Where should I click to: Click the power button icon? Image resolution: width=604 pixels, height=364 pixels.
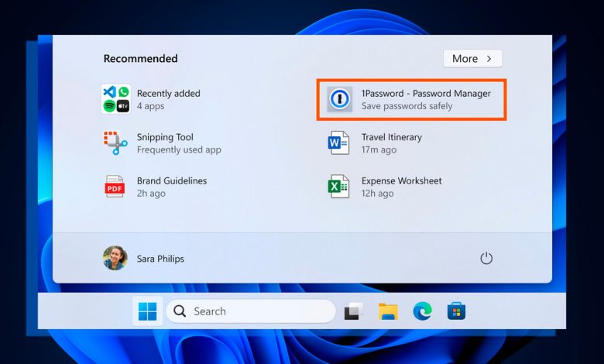pos(486,258)
